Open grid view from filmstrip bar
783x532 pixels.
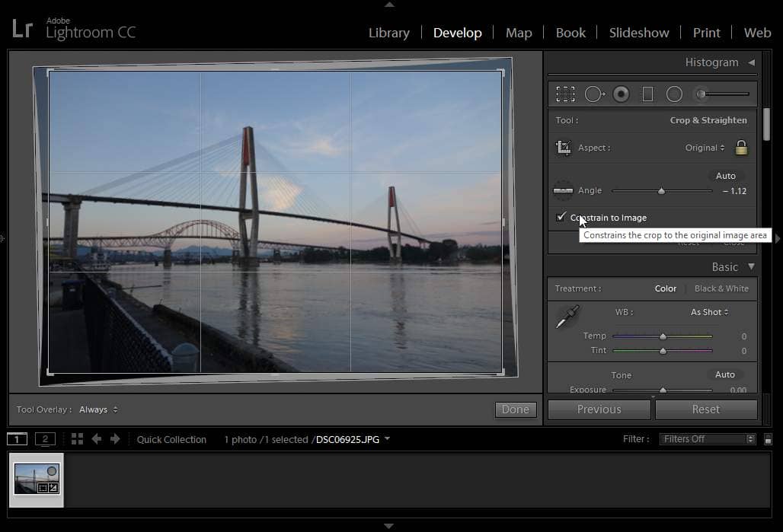pos(77,439)
